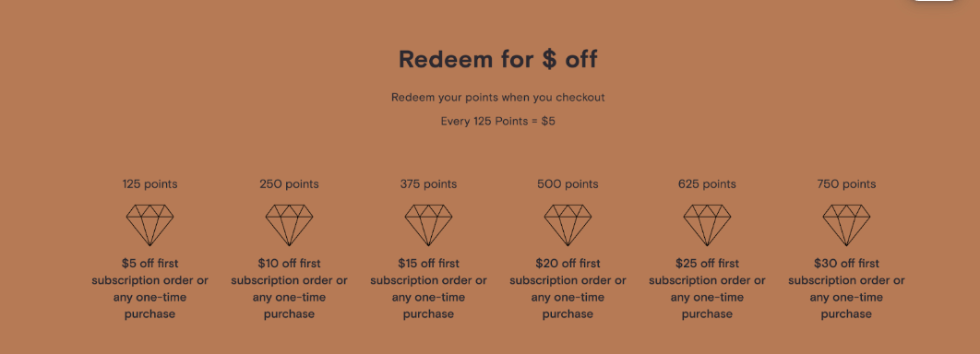This screenshot has width=980, height=354.
Task: Click the Every 125 Points = $5 text
Action: click(x=498, y=121)
